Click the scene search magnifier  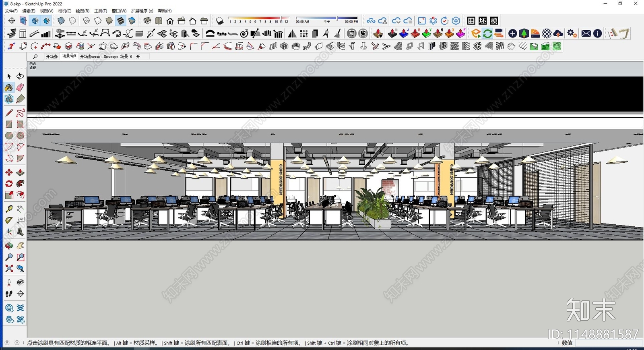(35, 57)
